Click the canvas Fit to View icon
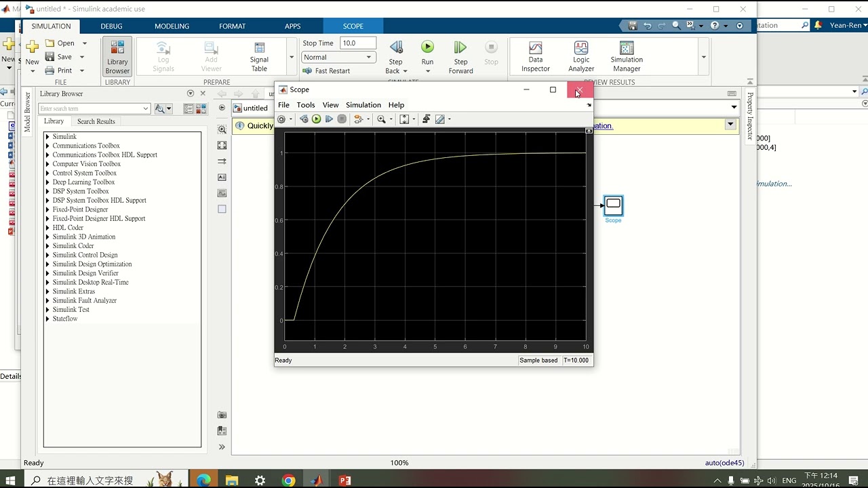The height and width of the screenshot is (488, 868). coord(222,145)
